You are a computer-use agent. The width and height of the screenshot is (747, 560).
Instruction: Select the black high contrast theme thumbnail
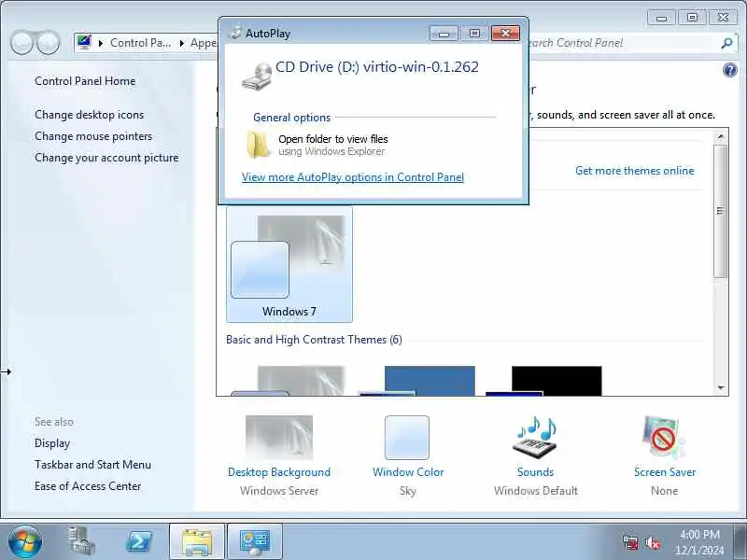544,381
